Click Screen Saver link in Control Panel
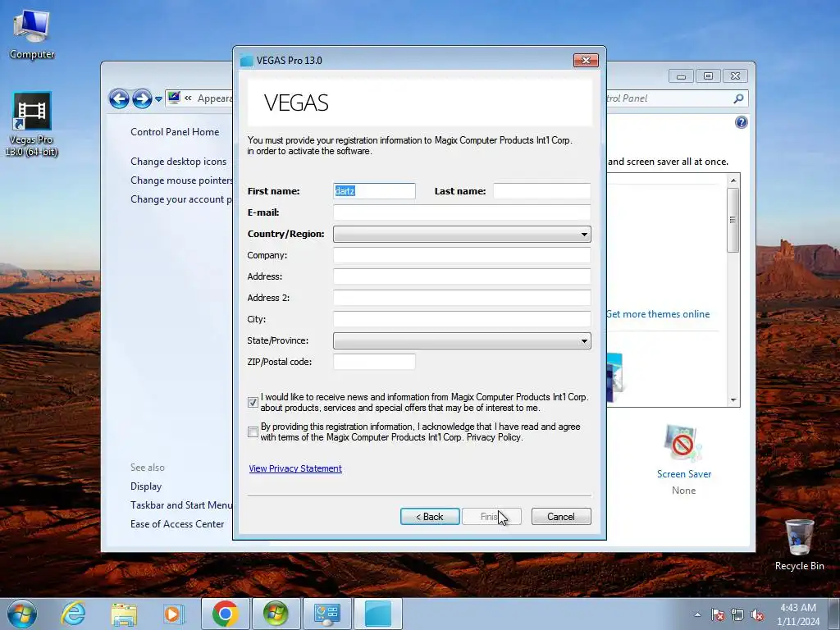Image resolution: width=840 pixels, height=630 pixels. pos(684,474)
